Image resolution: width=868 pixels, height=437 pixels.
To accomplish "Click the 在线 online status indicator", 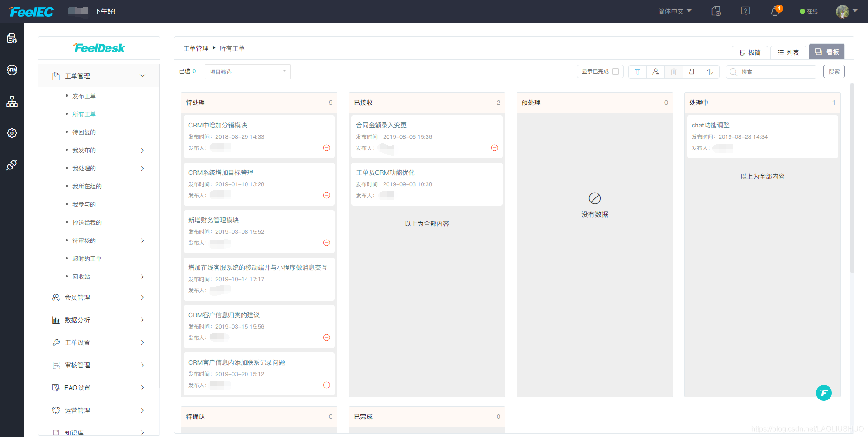I will (x=809, y=11).
